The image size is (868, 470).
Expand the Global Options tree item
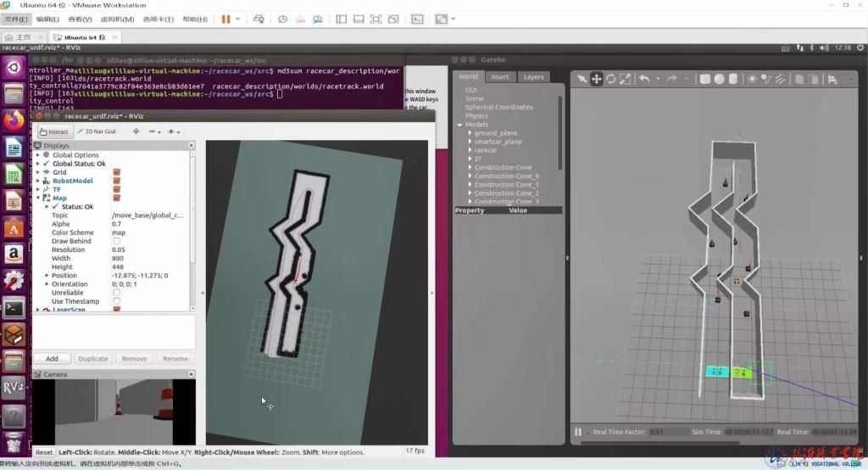[37, 155]
